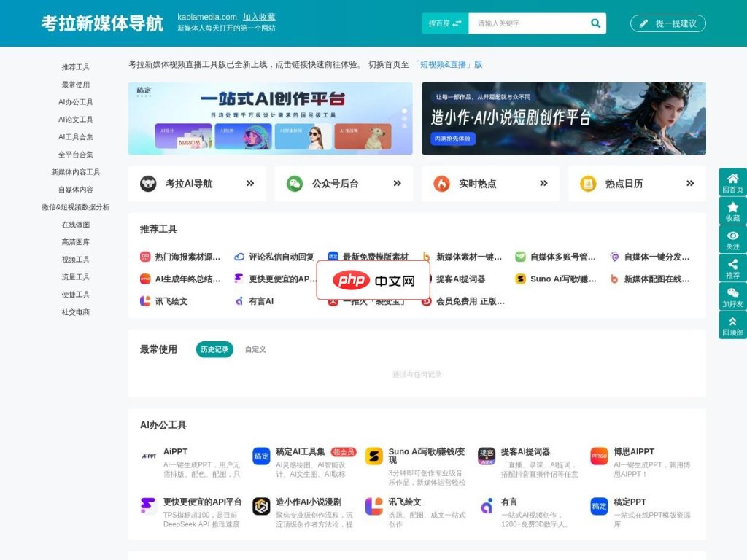Open the 回首页 home icon

[732, 179]
